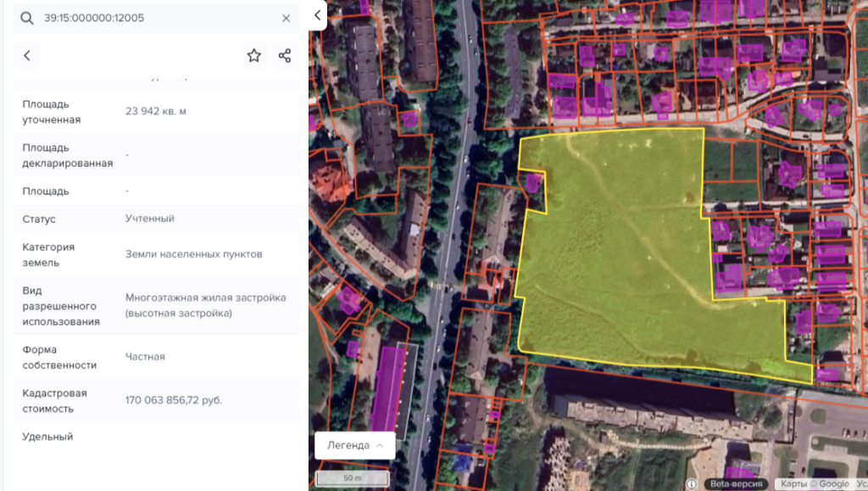Click the Площадь декларированная label
868x491 pixels.
[68, 155]
